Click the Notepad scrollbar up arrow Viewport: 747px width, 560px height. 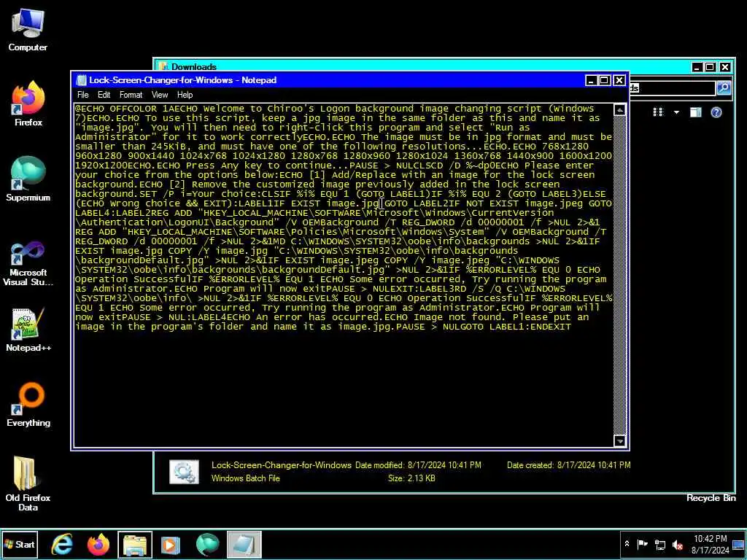tap(619, 110)
